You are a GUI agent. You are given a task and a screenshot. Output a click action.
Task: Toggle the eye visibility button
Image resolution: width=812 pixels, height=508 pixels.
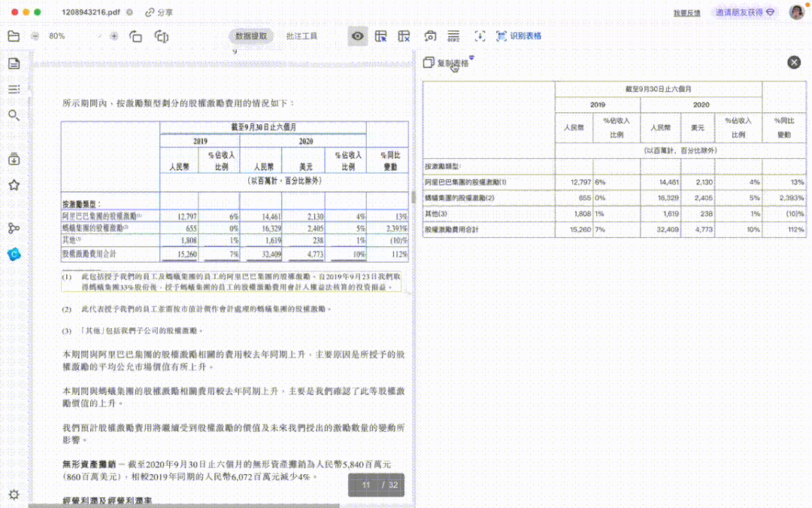[357, 36]
